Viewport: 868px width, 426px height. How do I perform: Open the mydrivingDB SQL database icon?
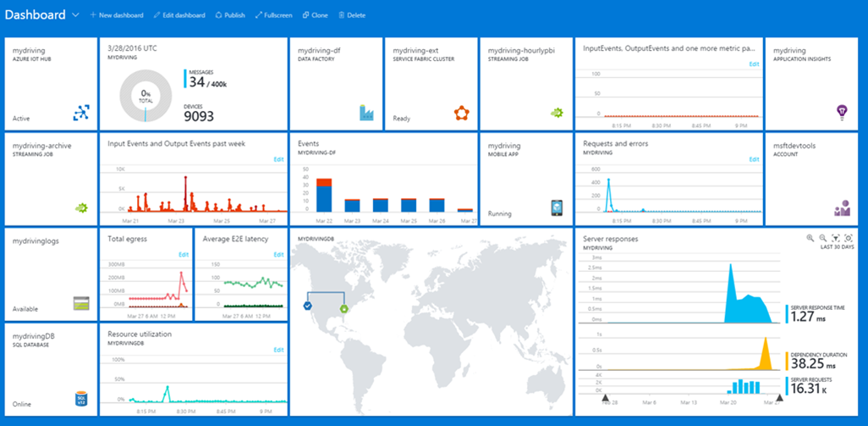click(82, 398)
